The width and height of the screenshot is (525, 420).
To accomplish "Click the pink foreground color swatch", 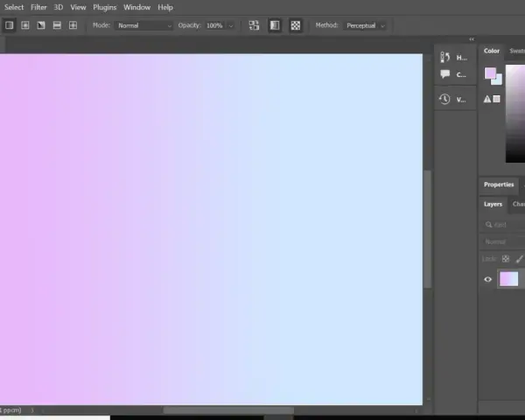I will [489, 73].
